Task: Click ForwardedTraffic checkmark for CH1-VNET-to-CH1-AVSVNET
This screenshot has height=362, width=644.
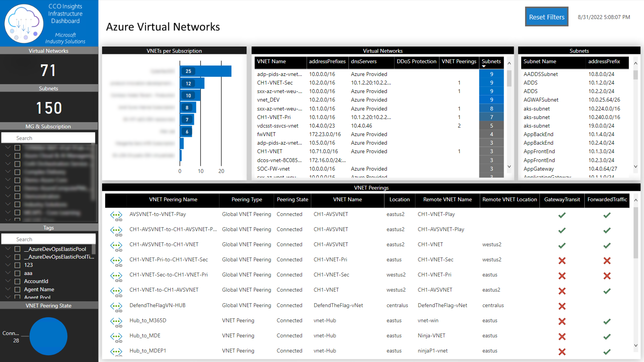Action: [x=607, y=291]
